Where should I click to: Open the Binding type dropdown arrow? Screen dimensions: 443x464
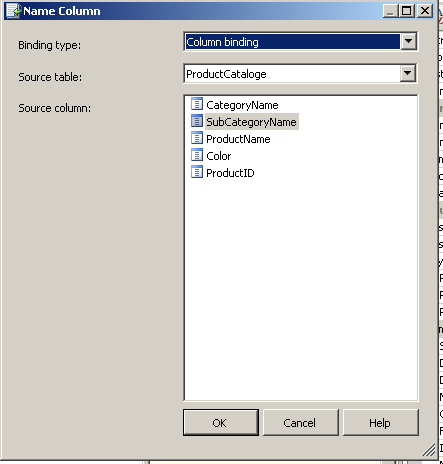click(408, 42)
